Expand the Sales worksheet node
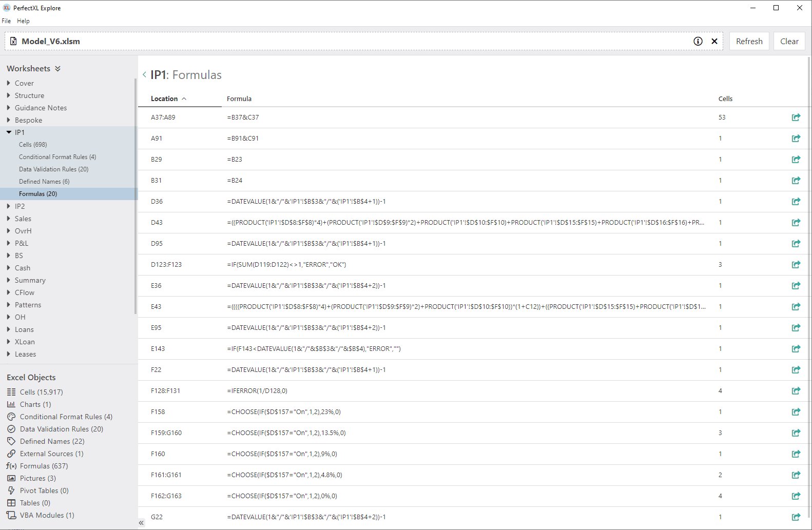Viewport: 812px width, 530px height. (x=9, y=219)
